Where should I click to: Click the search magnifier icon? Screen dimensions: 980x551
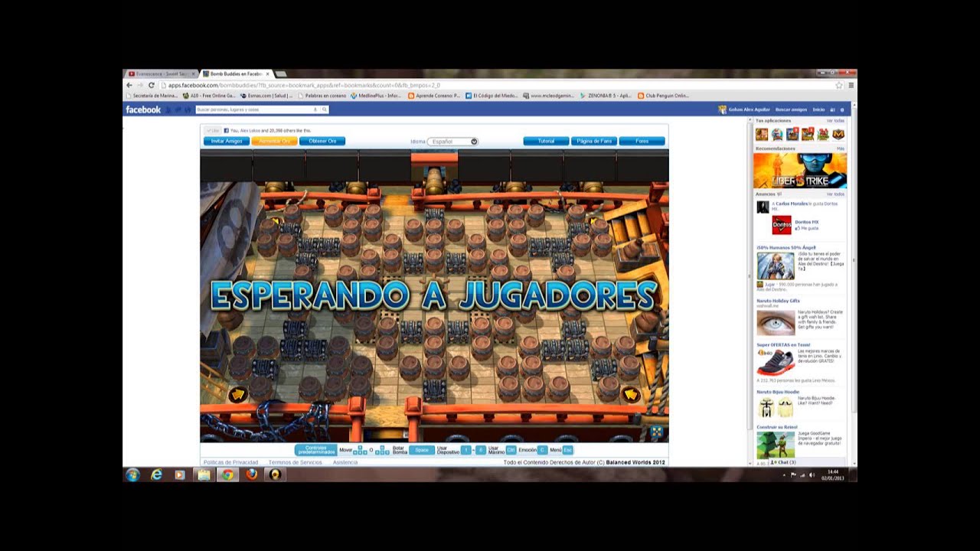pyautogui.click(x=324, y=109)
